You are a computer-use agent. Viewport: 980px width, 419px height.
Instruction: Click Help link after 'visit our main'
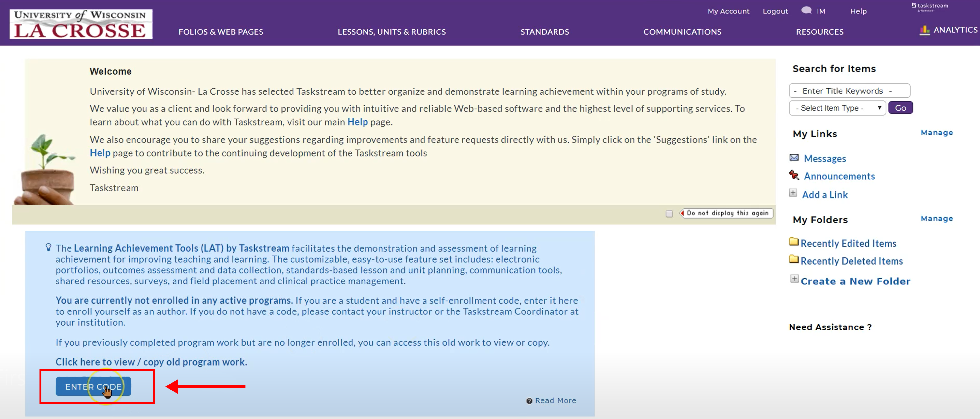tap(357, 122)
